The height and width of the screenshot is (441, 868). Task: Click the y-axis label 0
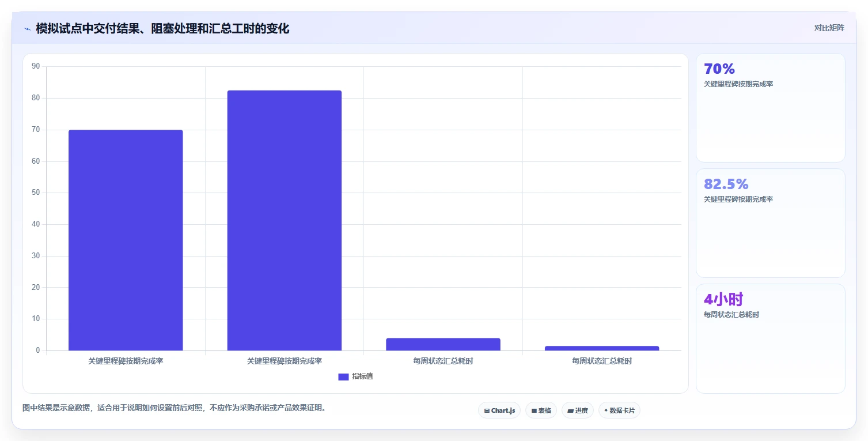coord(38,350)
